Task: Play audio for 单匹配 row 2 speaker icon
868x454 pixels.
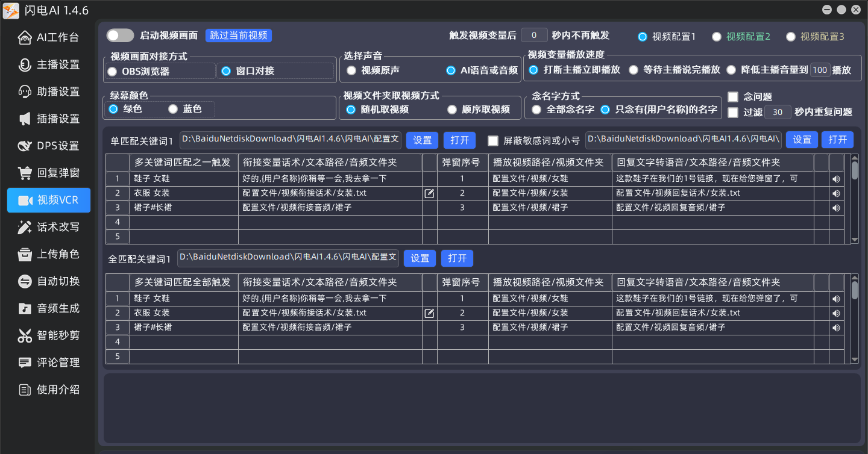Action: point(836,193)
